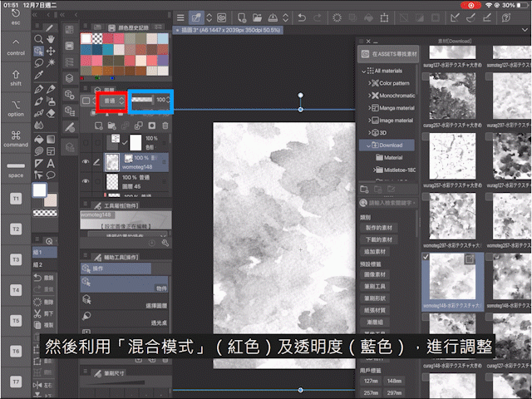The height and width of the screenshot is (399, 532).
Task: Select the Zoom magnifier tool
Action: (38, 39)
